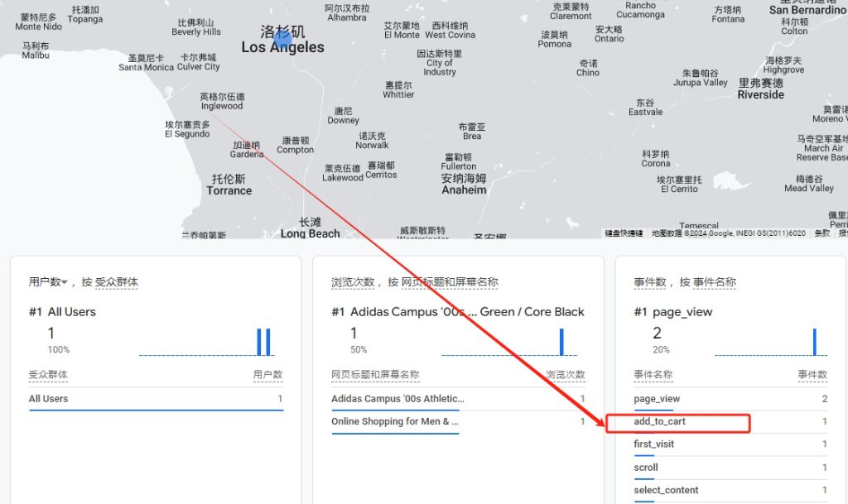The width and height of the screenshot is (848, 504).
Task: Click the scroll event row
Action: [x=646, y=468]
